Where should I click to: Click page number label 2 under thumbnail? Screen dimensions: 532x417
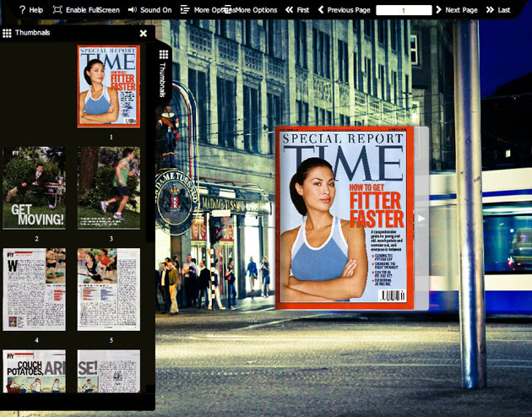point(36,239)
